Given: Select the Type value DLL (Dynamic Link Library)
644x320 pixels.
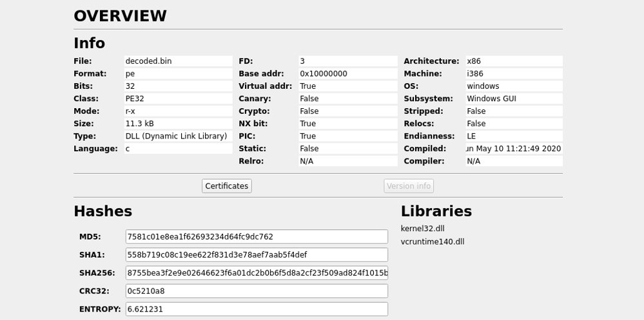Looking at the screenshot, I should (177, 136).
